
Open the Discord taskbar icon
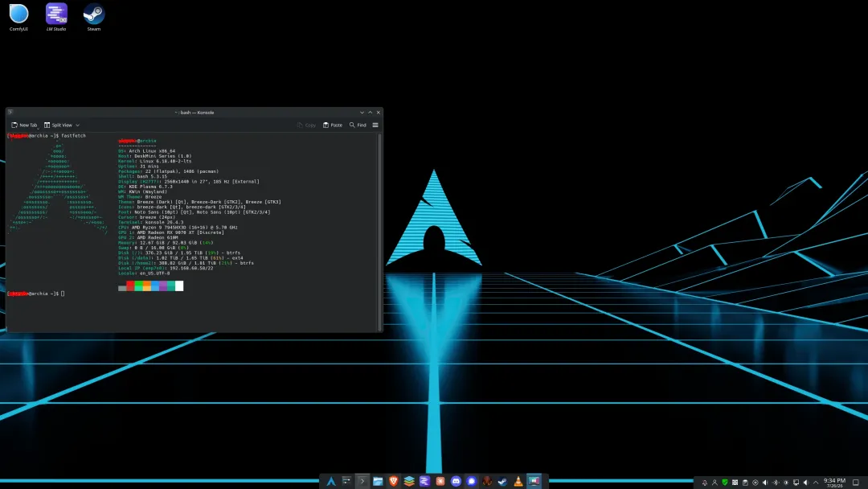tap(456, 481)
